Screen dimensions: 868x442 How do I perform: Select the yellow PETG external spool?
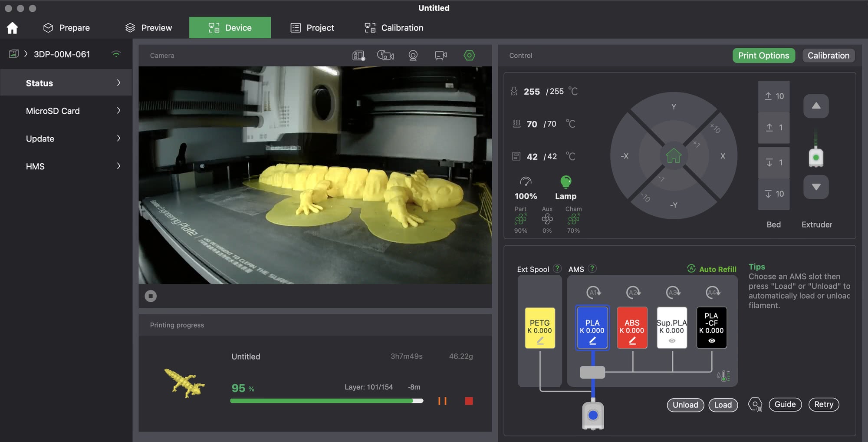540,328
